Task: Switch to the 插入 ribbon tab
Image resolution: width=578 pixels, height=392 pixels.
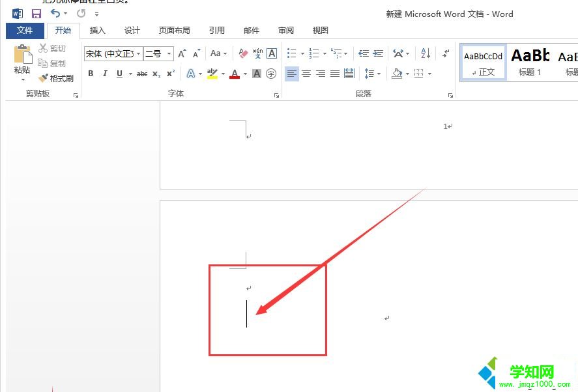Action: pyautogui.click(x=97, y=30)
